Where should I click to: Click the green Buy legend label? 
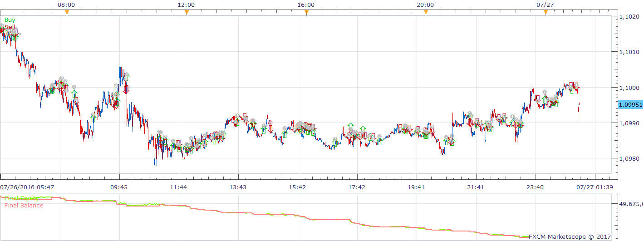10,20
